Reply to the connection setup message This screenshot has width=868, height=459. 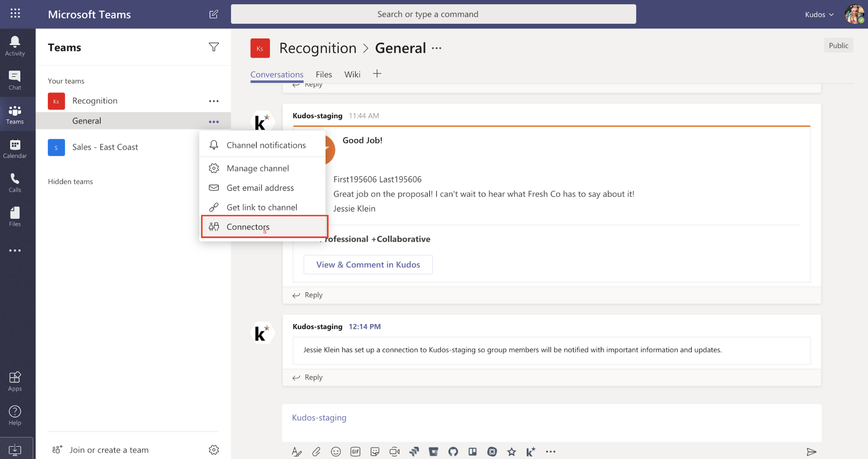pos(308,377)
